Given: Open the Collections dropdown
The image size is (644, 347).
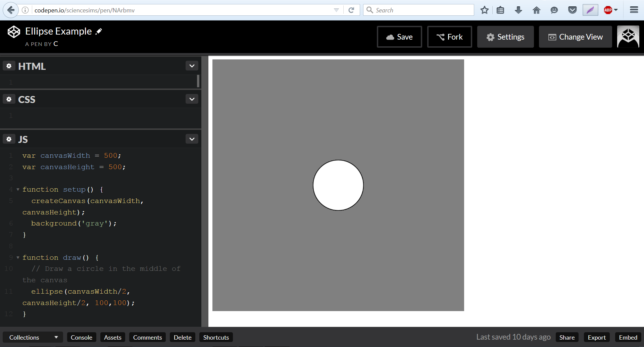Looking at the screenshot, I should click(33, 337).
